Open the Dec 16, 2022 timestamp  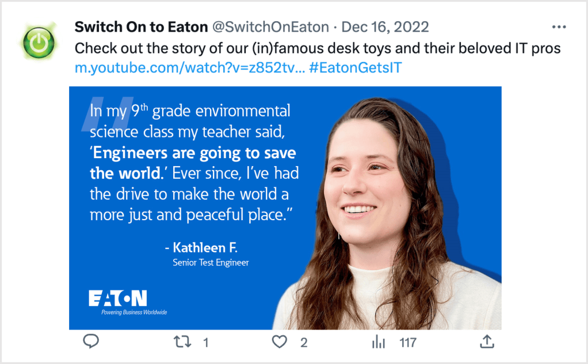click(x=385, y=27)
